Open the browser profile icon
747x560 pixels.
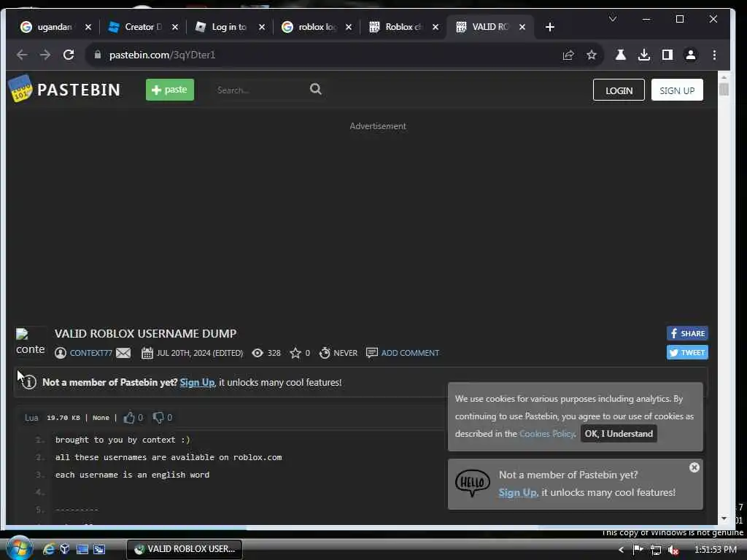pos(690,55)
